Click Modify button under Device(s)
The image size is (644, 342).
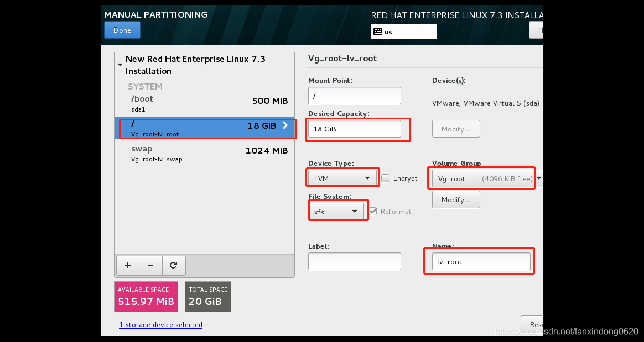pyautogui.click(x=456, y=129)
